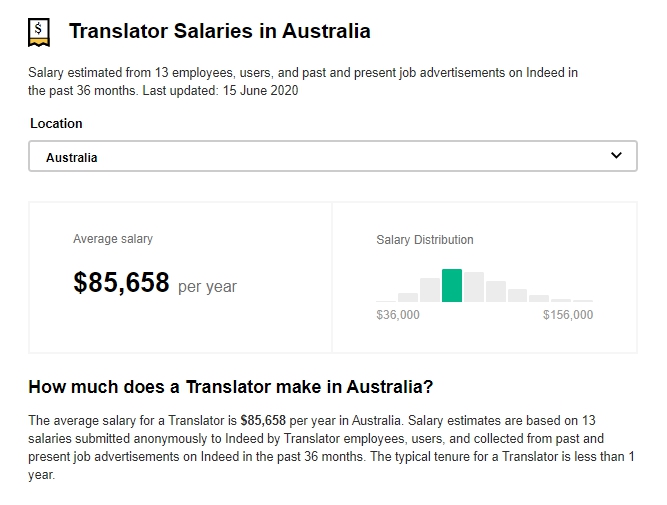The height and width of the screenshot is (505, 667).
Task: Select the green highlighted salary distribution bar
Action: tap(452, 285)
